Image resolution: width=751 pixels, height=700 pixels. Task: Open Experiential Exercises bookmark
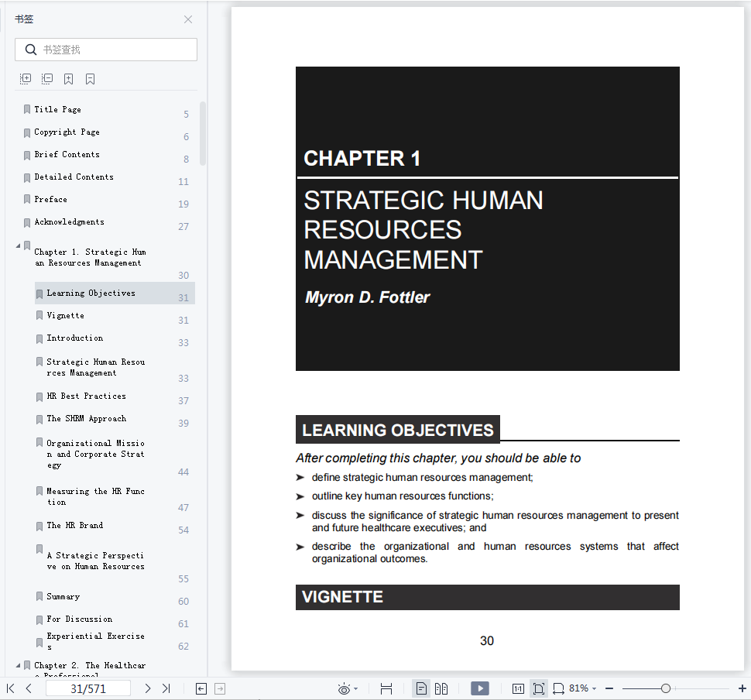(x=95, y=641)
